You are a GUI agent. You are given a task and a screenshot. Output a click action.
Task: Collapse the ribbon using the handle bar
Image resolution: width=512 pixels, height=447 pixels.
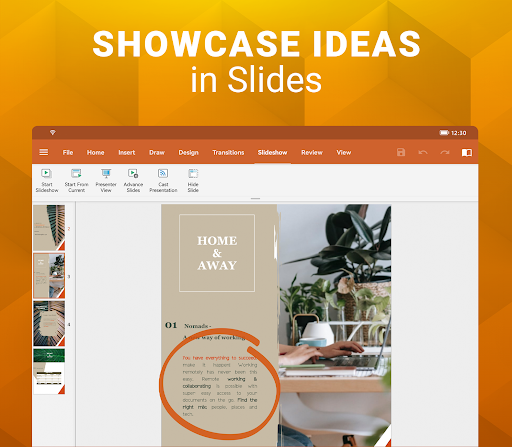coord(255,198)
